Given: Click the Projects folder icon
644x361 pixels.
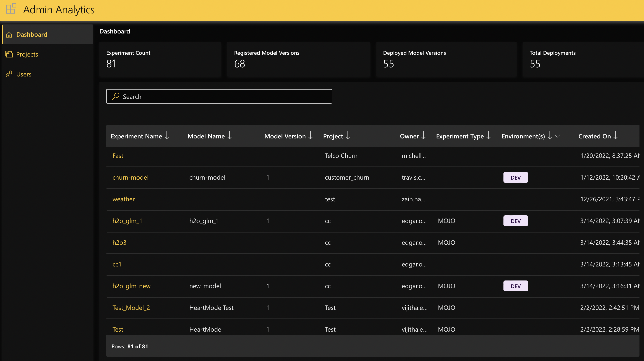Looking at the screenshot, I should coord(9,54).
